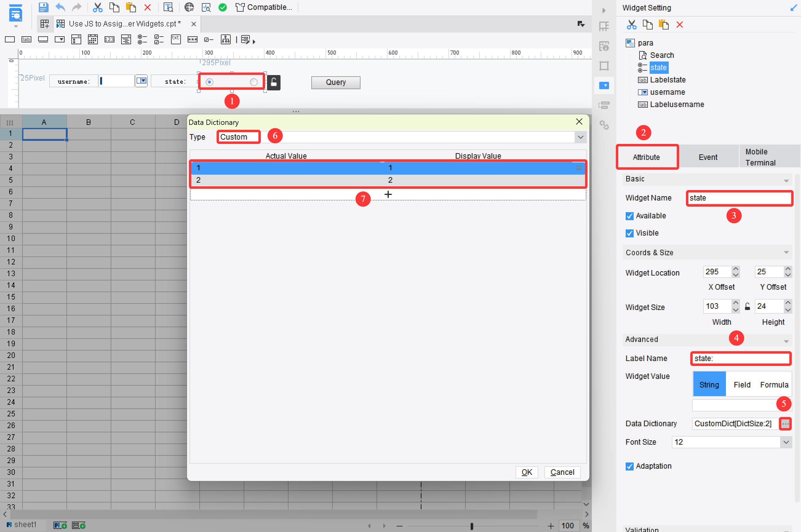Select the username widget in the tree
This screenshot has height=532, width=801.
[667, 92]
